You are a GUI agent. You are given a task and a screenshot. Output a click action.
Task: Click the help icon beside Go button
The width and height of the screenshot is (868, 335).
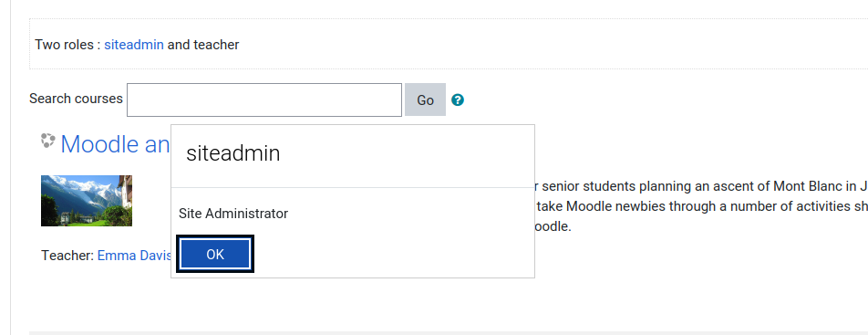(x=458, y=100)
